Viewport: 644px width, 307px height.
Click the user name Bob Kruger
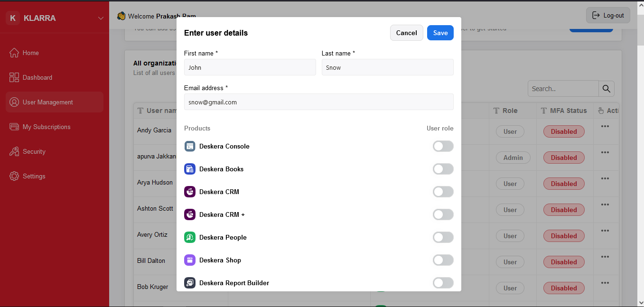[153, 287]
